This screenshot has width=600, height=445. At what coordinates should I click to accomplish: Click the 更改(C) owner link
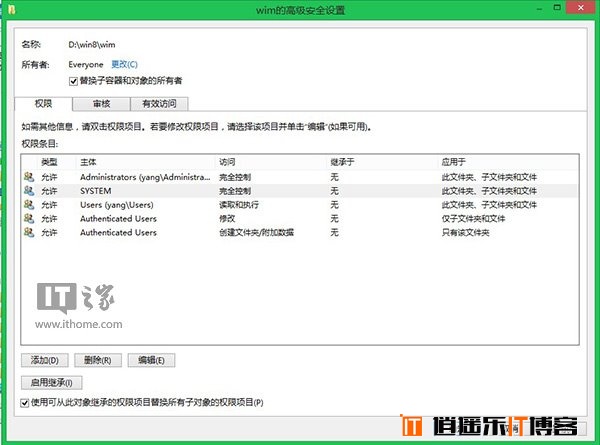[124, 64]
